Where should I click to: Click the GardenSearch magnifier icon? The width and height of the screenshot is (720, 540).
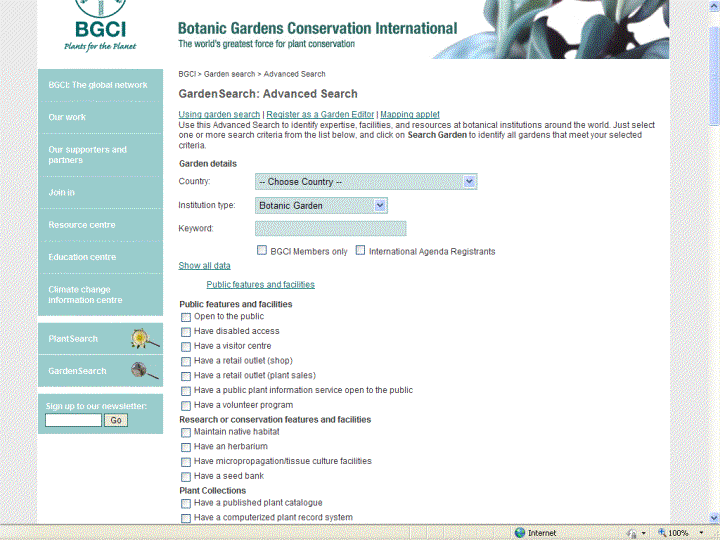(x=145, y=371)
